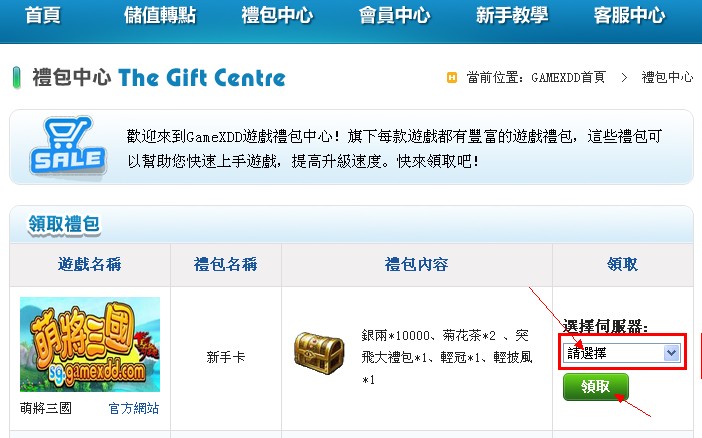This screenshot has width=702, height=438.
Task: Open the 萌將三國 game thumbnail
Action: pos(90,344)
